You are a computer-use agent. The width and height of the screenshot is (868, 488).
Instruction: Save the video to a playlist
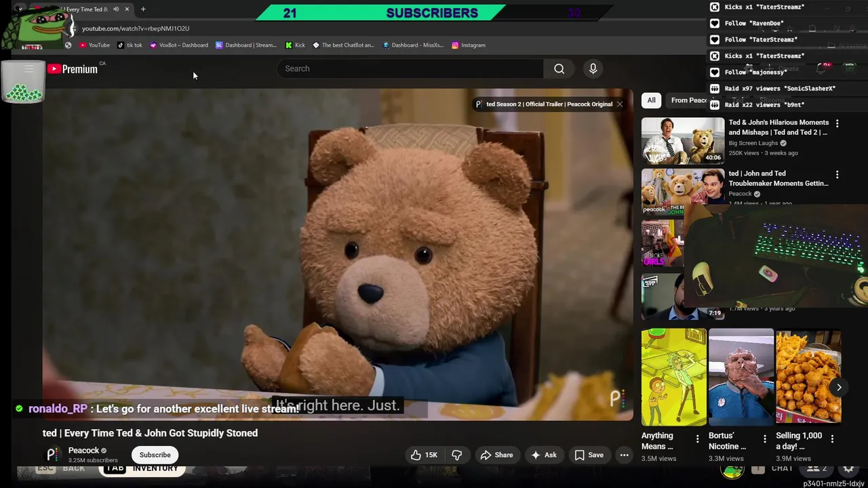(x=589, y=455)
